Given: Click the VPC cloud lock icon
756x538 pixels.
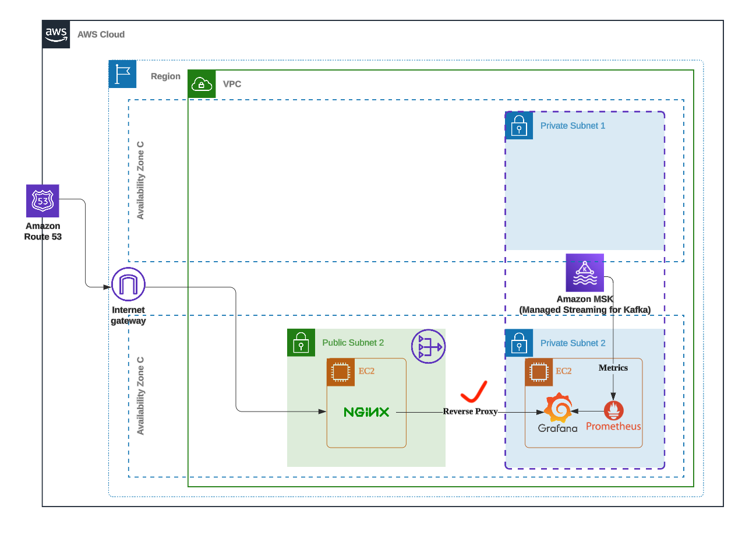Looking at the screenshot, I should (x=202, y=83).
